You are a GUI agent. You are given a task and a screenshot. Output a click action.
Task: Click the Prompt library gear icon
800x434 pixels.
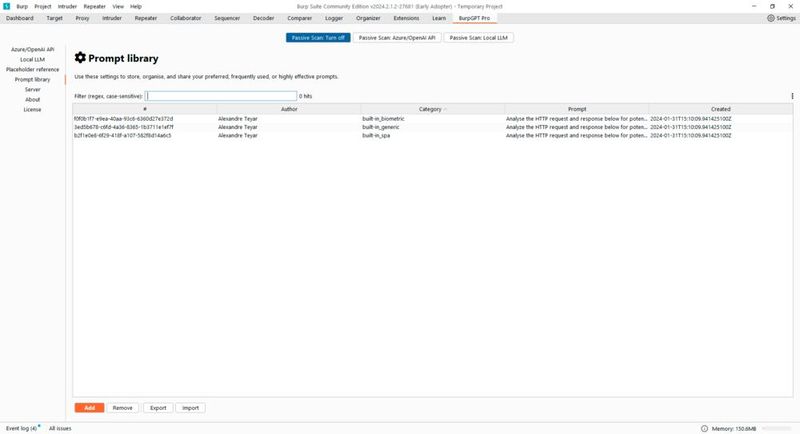[80, 58]
